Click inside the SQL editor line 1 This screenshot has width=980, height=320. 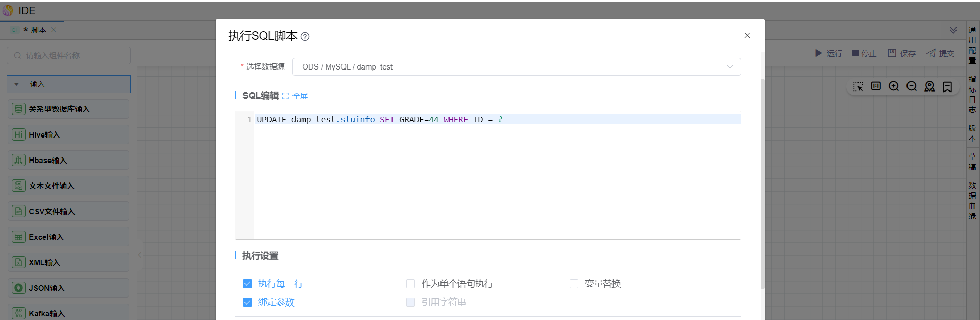pos(497,119)
